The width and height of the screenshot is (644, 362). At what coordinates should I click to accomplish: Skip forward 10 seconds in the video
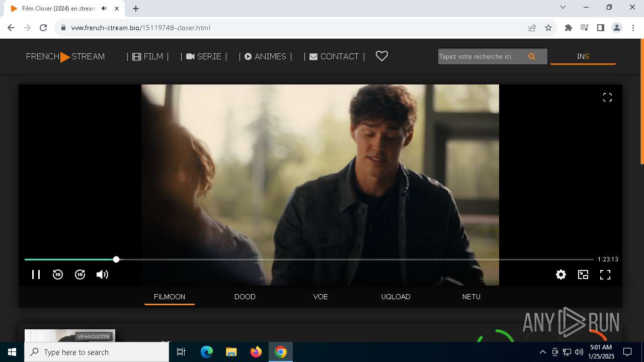coord(80,275)
